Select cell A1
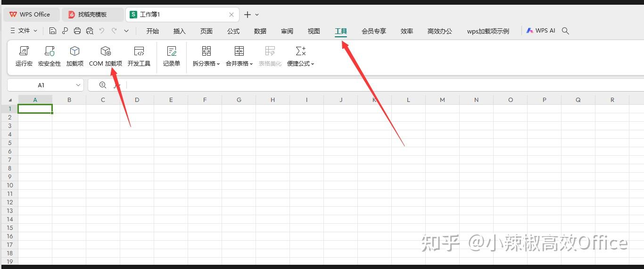 35,109
